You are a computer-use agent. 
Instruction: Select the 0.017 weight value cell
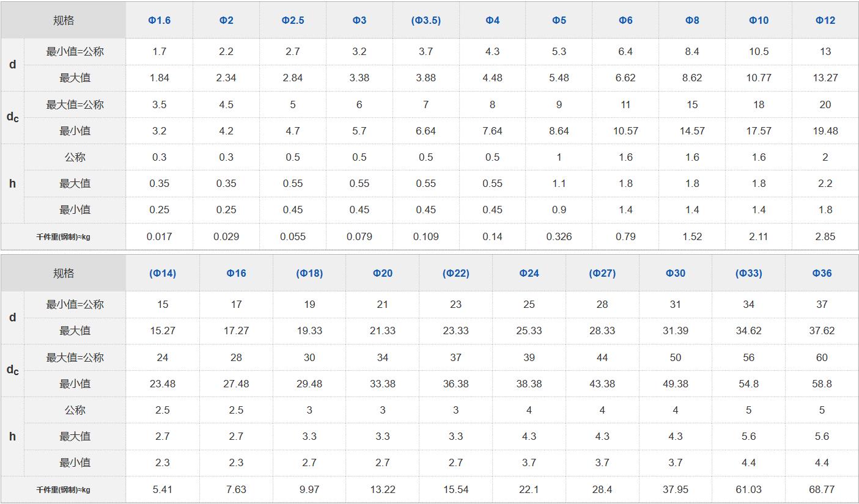[159, 236]
